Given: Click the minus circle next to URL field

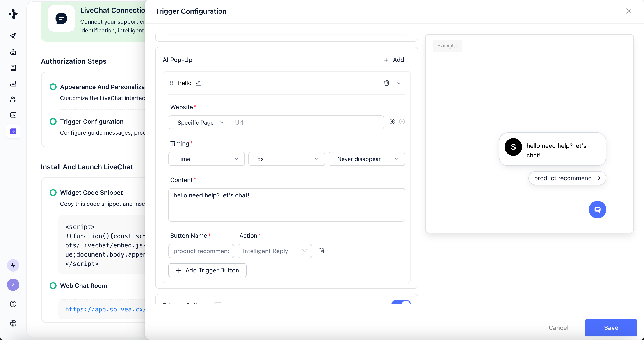Looking at the screenshot, I should [402, 122].
